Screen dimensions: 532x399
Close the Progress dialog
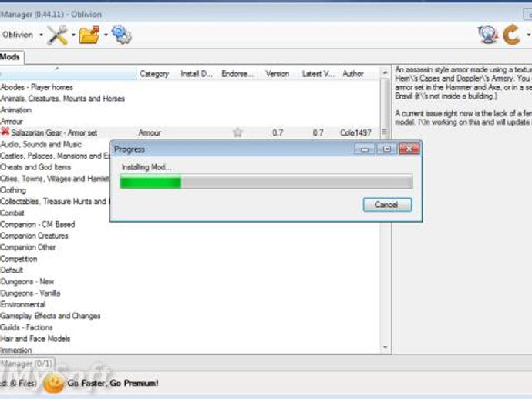point(409,149)
